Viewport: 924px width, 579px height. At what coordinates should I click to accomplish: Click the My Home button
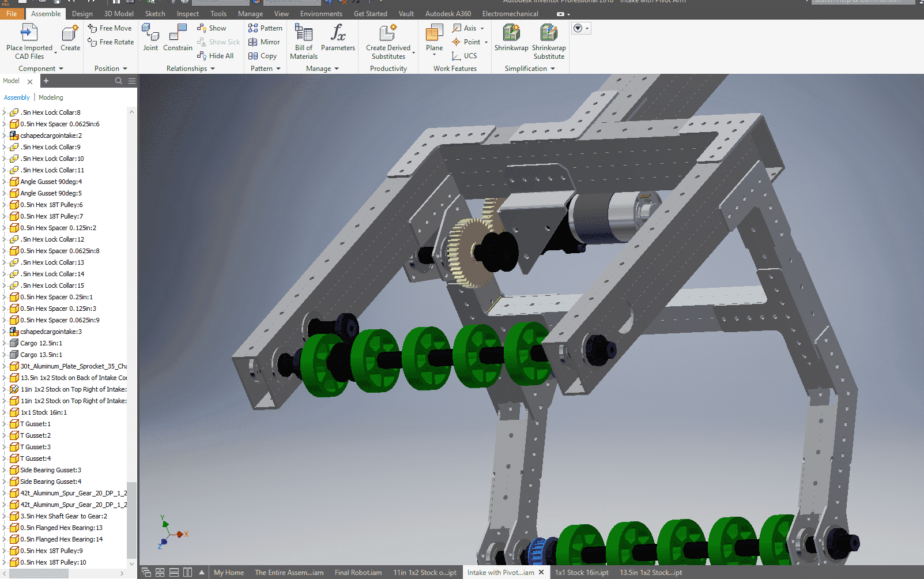tap(229, 573)
